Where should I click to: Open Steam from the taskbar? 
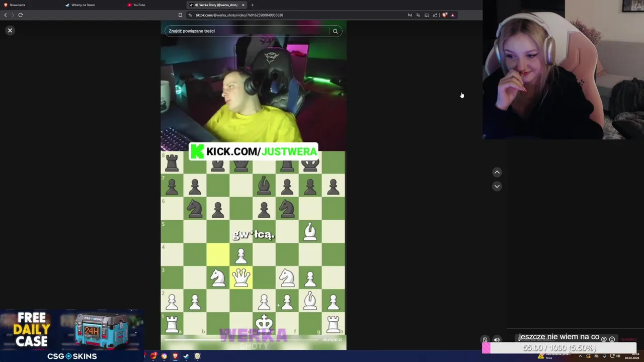pyautogui.click(x=186, y=356)
